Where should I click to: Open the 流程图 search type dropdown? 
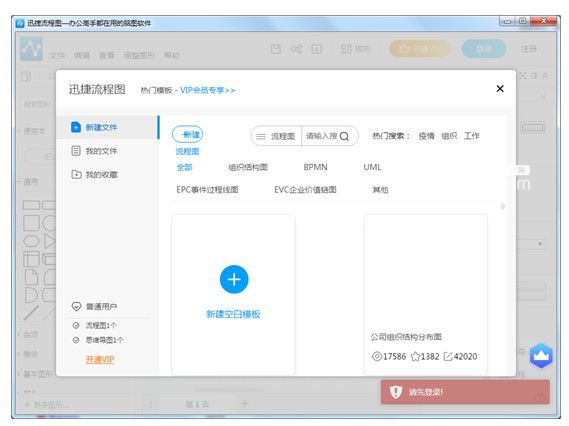pos(277,136)
